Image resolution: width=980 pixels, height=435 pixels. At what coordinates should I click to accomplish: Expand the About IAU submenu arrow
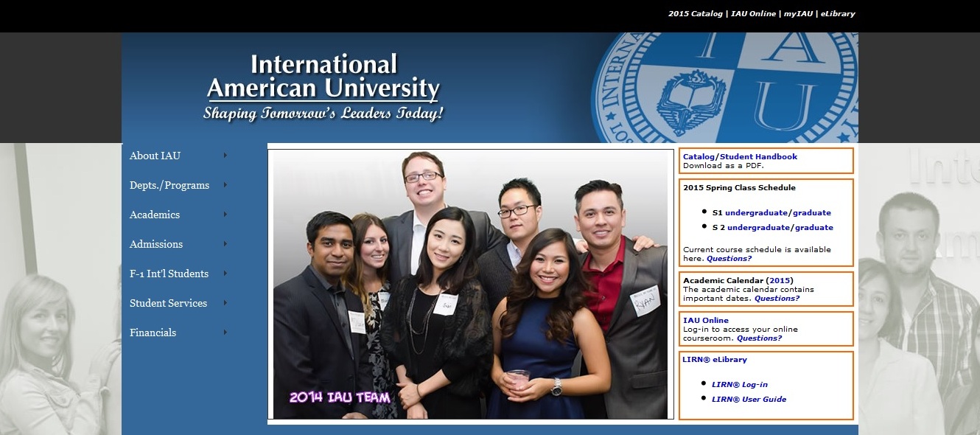[225, 156]
